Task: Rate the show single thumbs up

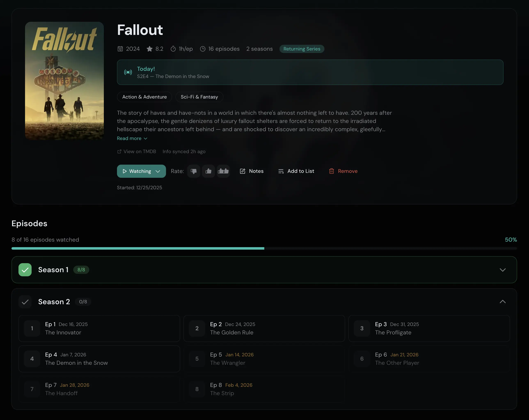Action: click(208, 171)
